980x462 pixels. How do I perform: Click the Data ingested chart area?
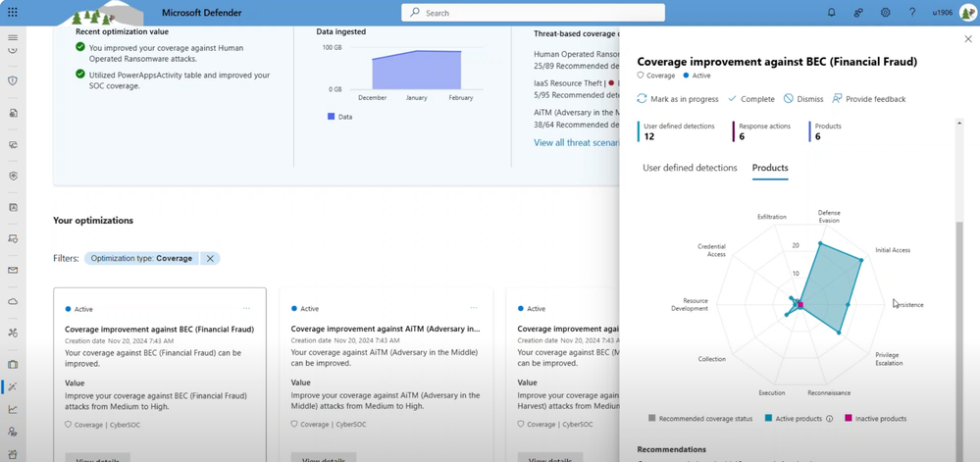pos(417,70)
